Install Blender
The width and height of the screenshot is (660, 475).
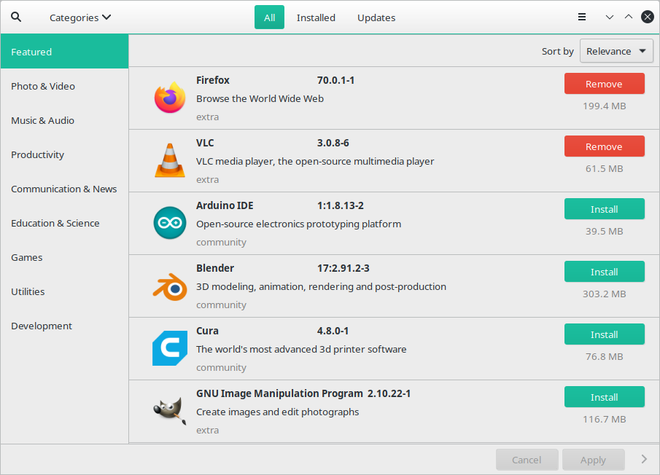click(x=604, y=272)
